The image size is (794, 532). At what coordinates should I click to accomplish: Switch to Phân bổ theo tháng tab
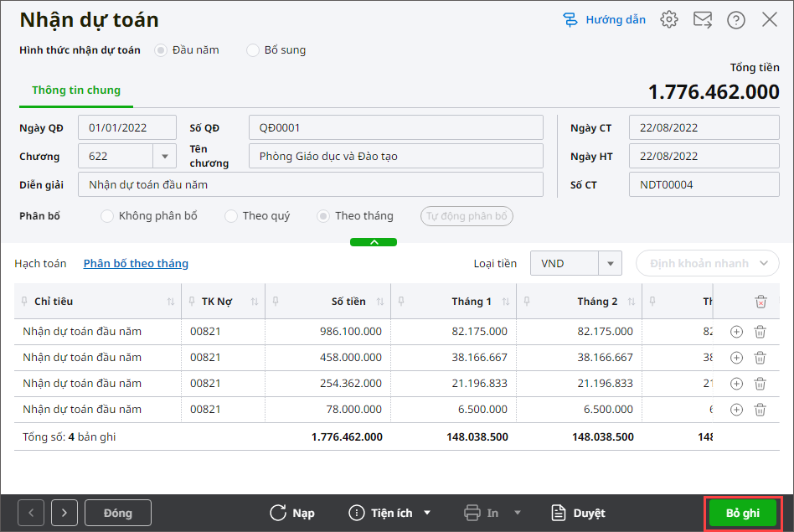coord(136,263)
